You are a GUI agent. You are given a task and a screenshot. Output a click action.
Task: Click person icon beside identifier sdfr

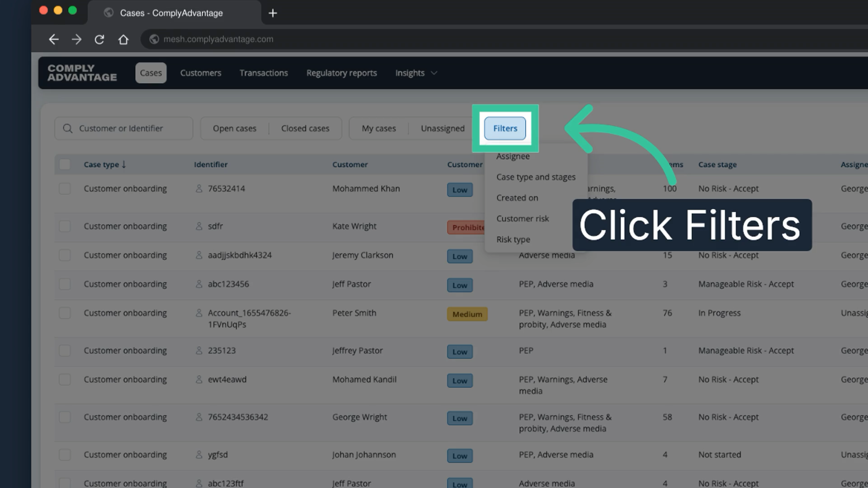(x=199, y=226)
